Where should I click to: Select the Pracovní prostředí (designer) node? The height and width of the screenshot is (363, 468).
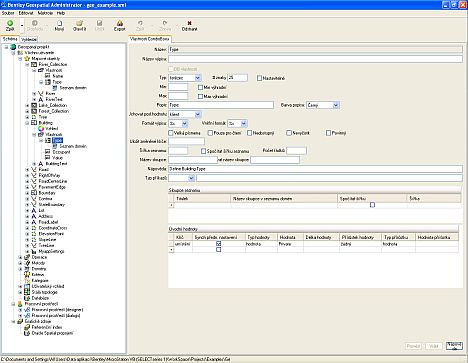(57, 310)
